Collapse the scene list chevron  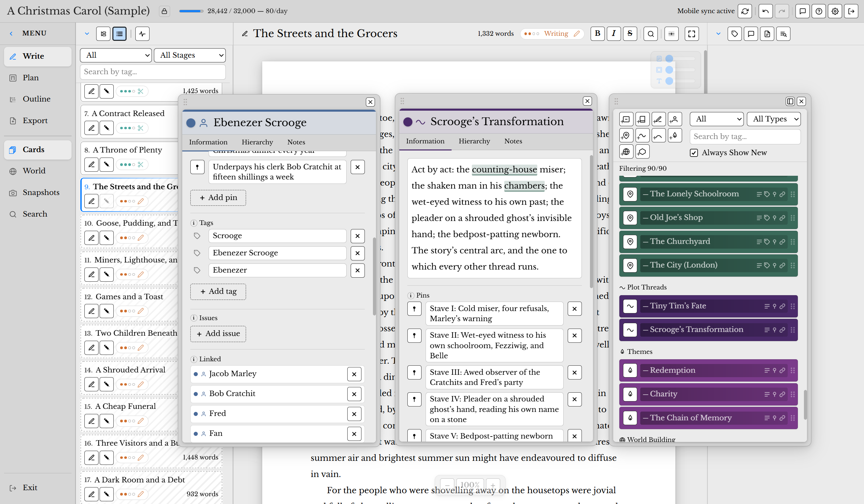87,34
